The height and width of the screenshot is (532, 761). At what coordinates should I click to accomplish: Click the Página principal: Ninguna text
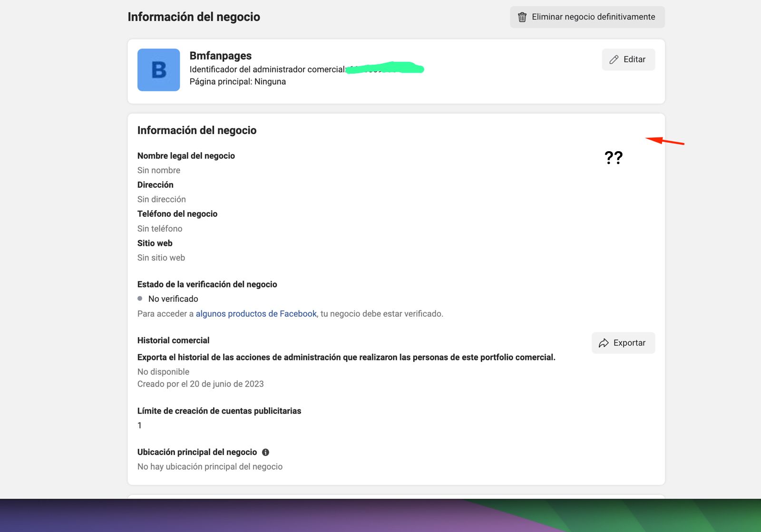(x=237, y=82)
